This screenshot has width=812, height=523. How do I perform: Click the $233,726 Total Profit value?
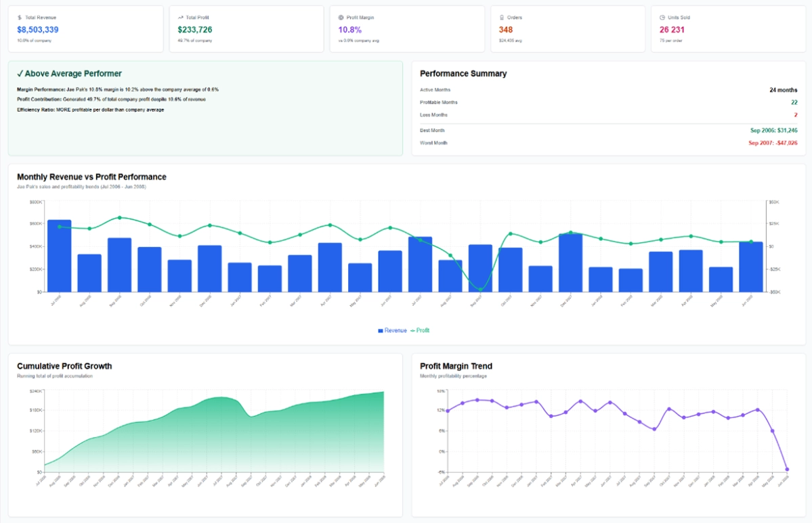click(195, 30)
